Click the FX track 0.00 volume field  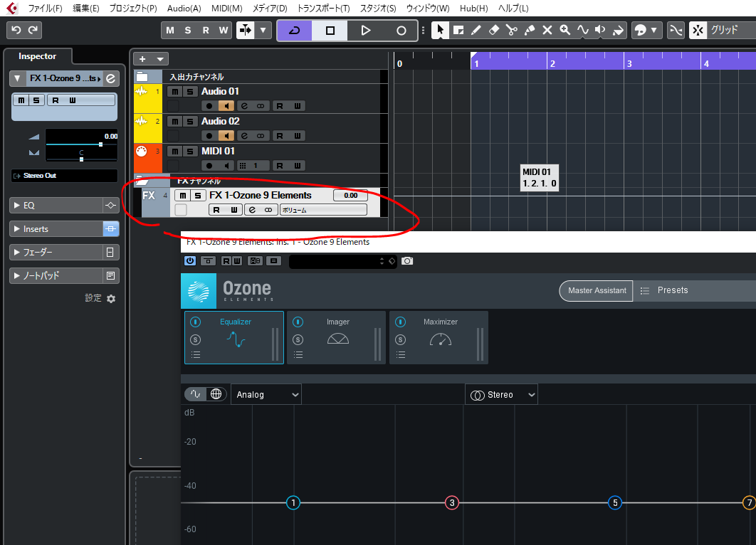[x=350, y=195]
